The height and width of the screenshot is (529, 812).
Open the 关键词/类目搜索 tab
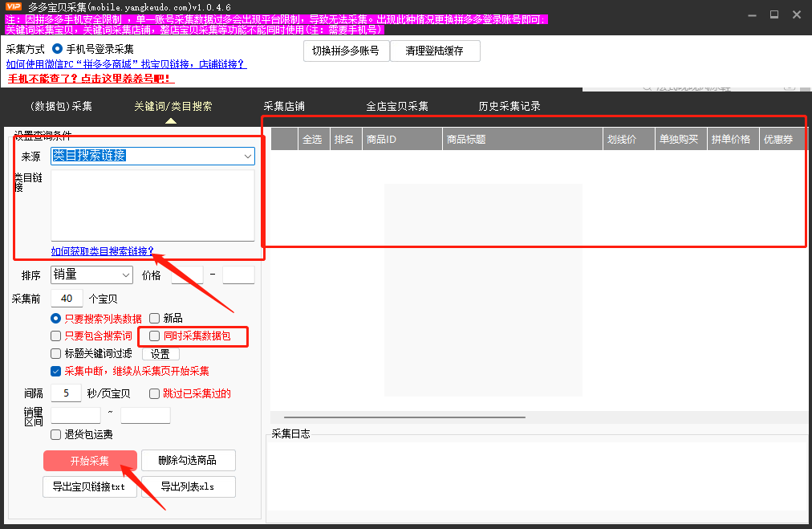(x=173, y=106)
